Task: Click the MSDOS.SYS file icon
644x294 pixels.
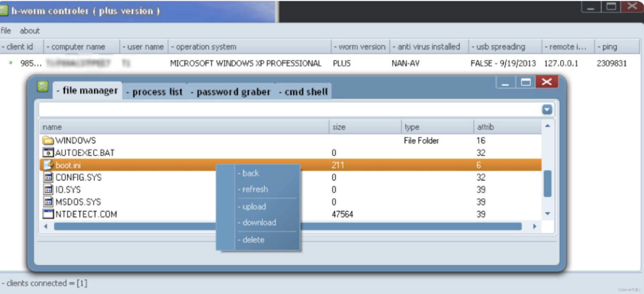Action: coord(48,202)
